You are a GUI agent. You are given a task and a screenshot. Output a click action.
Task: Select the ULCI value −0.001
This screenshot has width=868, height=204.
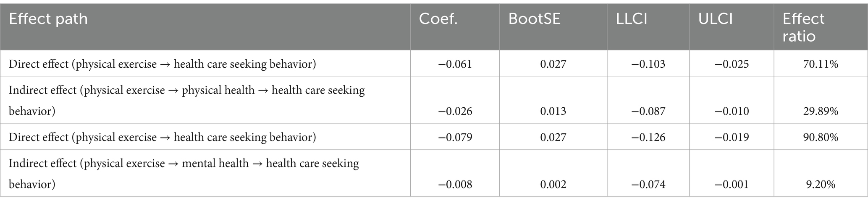[x=732, y=185]
